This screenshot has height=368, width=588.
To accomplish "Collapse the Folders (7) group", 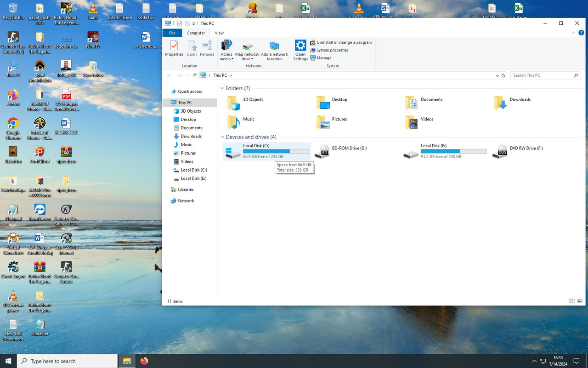I will point(222,88).
